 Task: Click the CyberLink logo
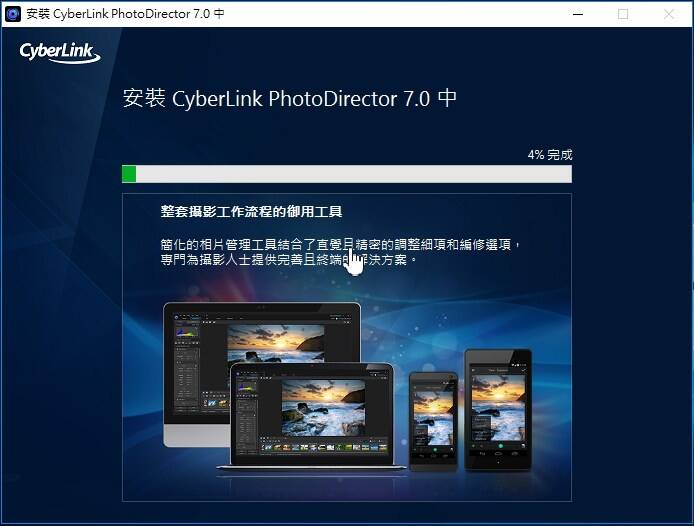pos(60,53)
